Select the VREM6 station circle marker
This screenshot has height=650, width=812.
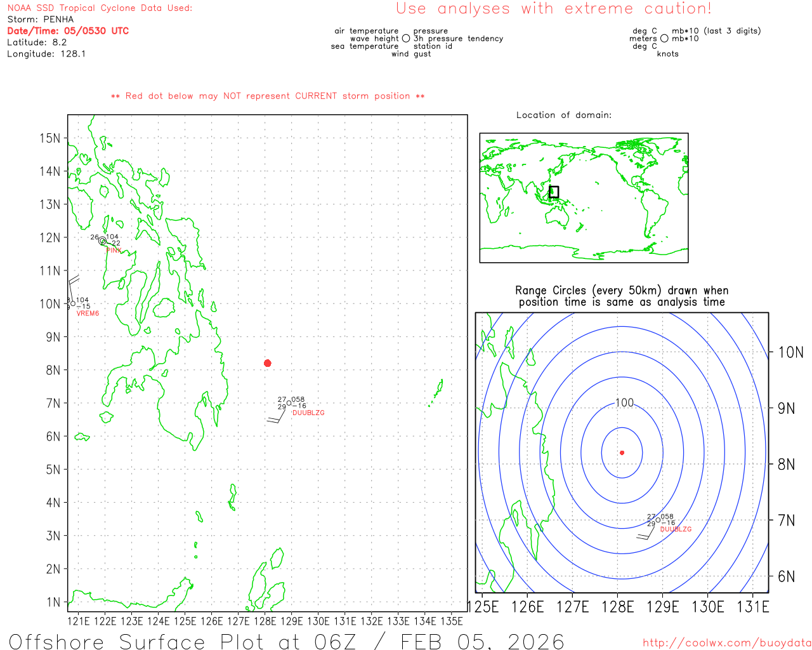73,303
